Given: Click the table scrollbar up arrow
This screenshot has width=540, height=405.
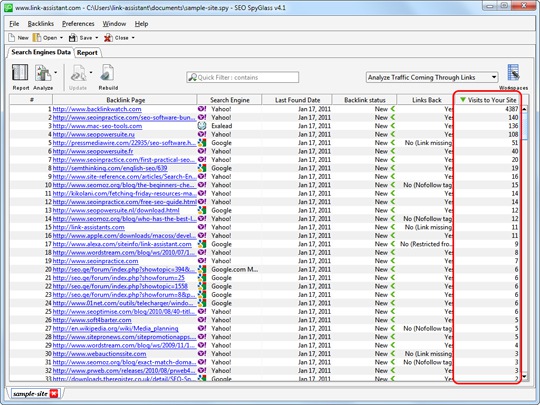Looking at the screenshot, I should (x=524, y=109).
